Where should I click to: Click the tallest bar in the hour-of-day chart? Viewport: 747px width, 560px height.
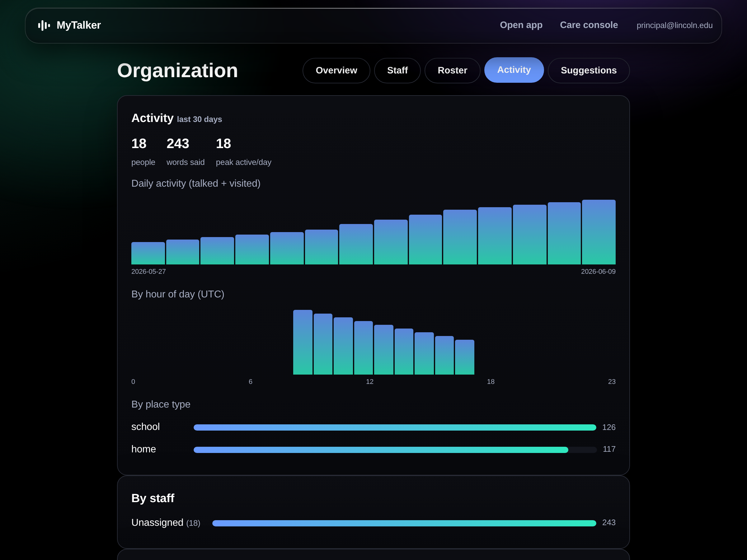point(303,342)
